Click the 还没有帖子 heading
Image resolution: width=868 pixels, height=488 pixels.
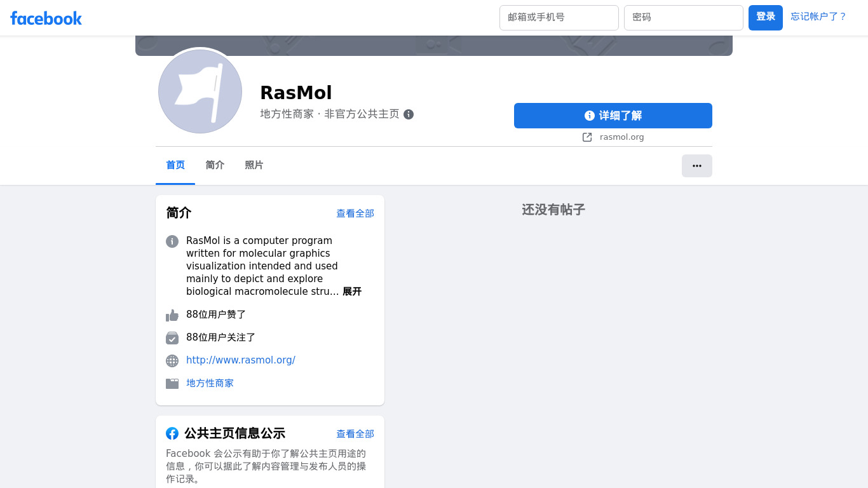point(553,210)
